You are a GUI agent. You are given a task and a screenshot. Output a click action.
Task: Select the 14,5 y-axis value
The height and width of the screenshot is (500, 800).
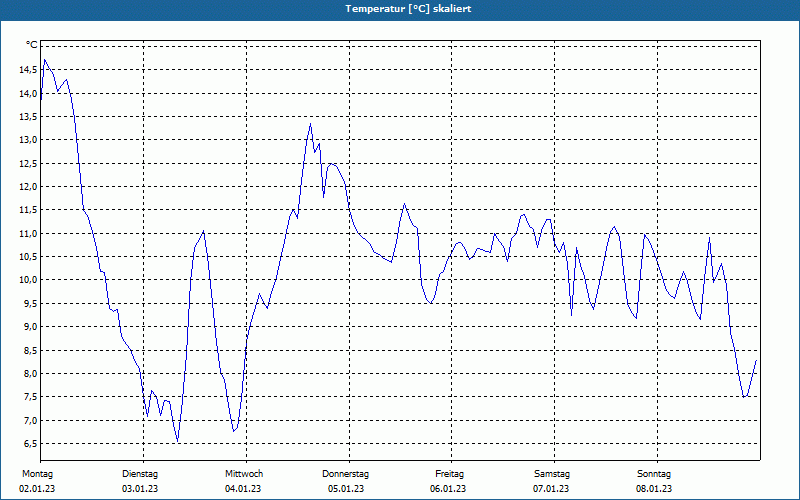point(28,70)
